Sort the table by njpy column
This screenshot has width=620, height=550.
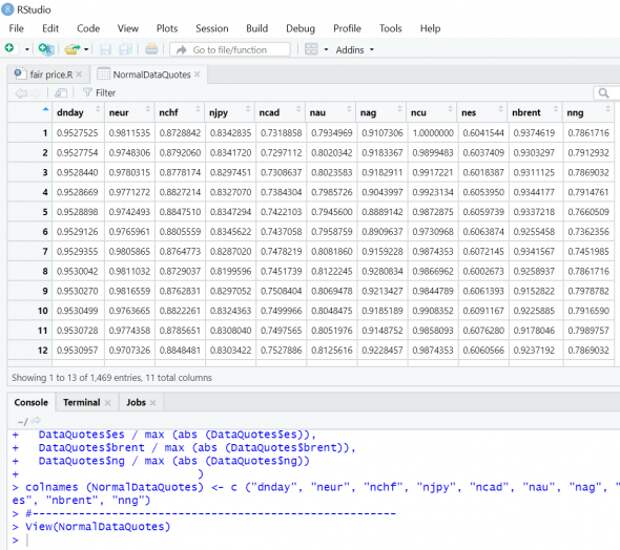click(231, 113)
